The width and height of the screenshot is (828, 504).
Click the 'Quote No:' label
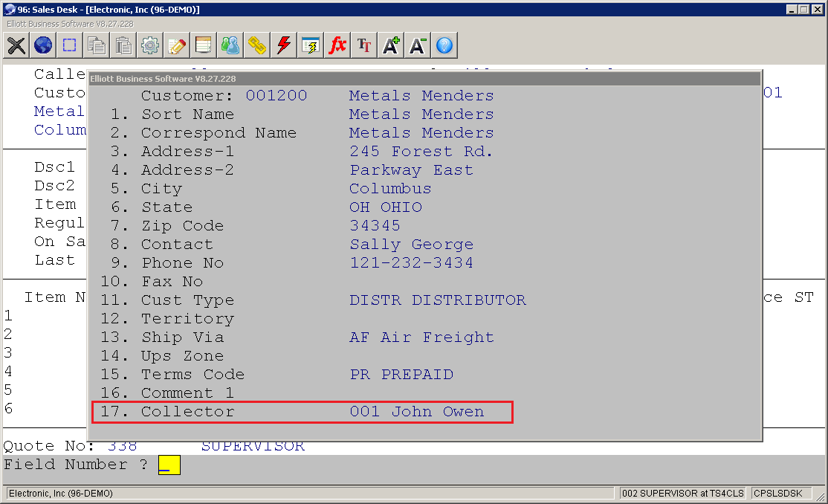click(49, 446)
